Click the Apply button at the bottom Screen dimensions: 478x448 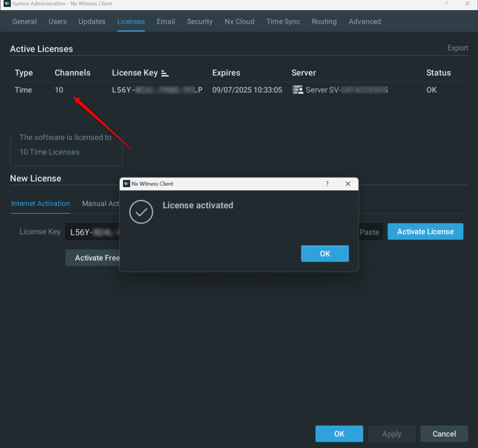point(391,434)
